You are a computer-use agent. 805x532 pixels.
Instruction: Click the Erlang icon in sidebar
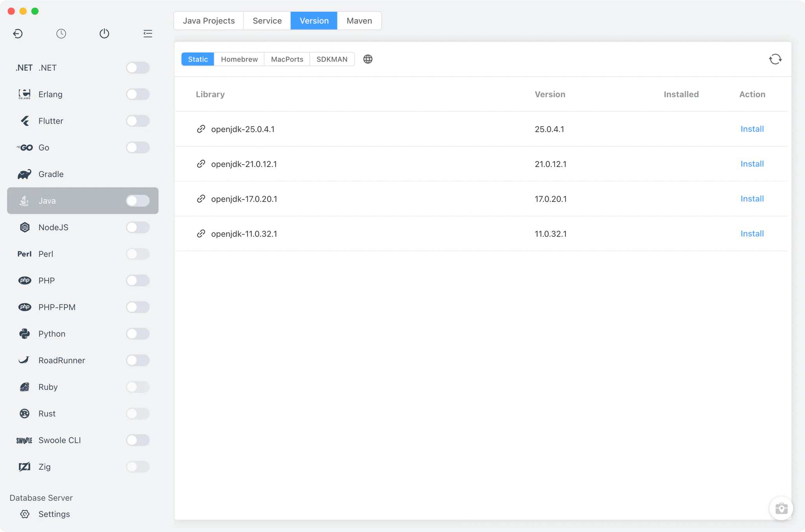(24, 94)
